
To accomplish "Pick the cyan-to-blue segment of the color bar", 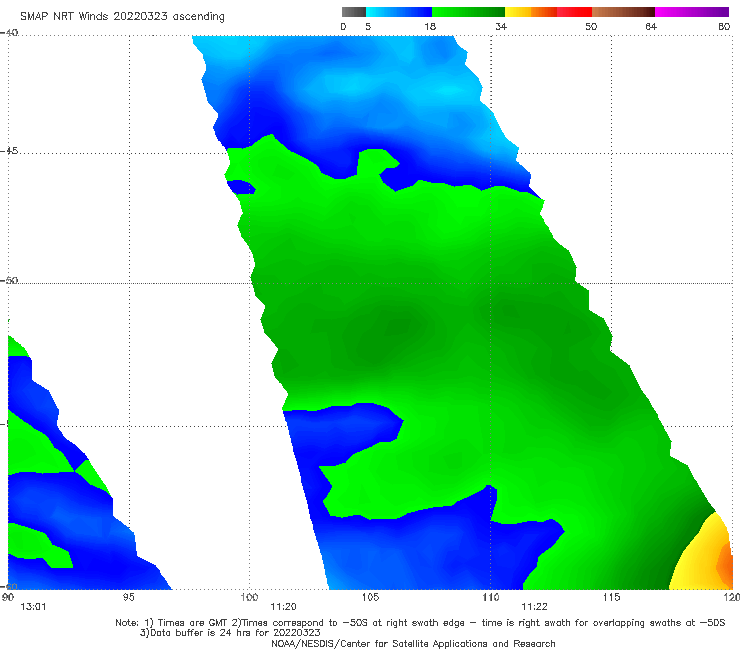I will [399, 12].
